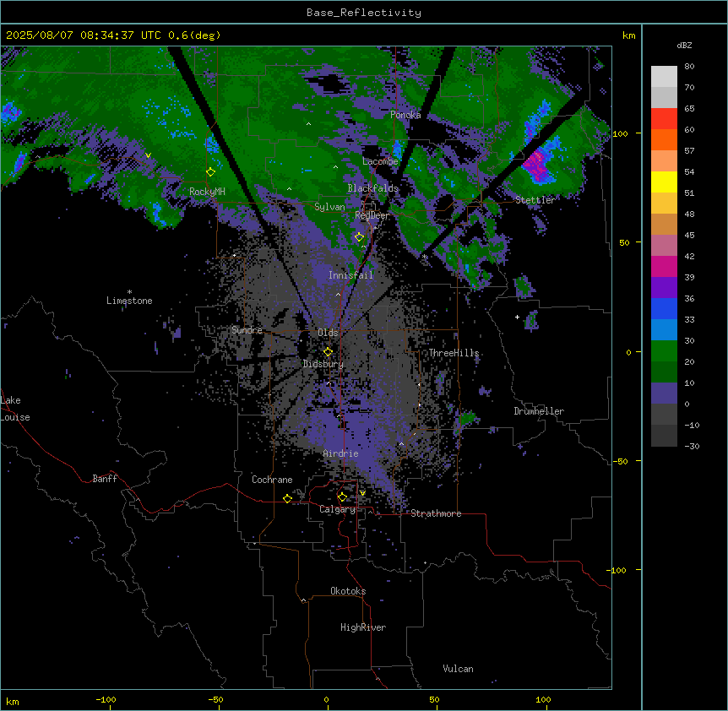728x711 pixels.
Task: Click the 80 value in the dBZ scale
Action: coord(689,67)
